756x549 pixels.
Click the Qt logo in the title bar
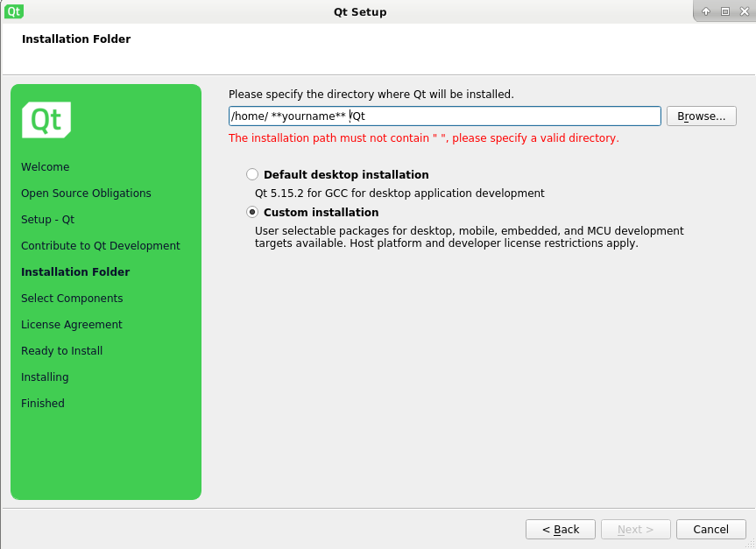[13, 11]
